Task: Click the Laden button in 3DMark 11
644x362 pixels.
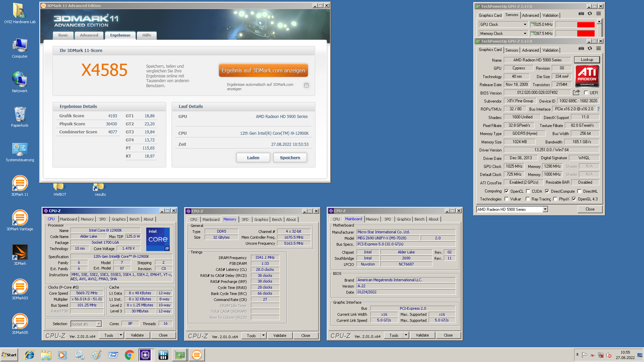Action: pyautogui.click(x=253, y=158)
